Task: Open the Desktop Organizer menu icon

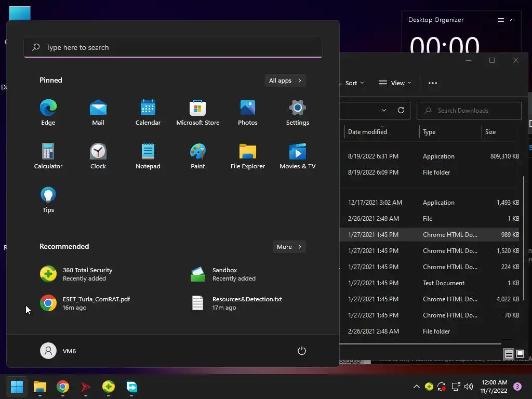Action: click(x=501, y=20)
